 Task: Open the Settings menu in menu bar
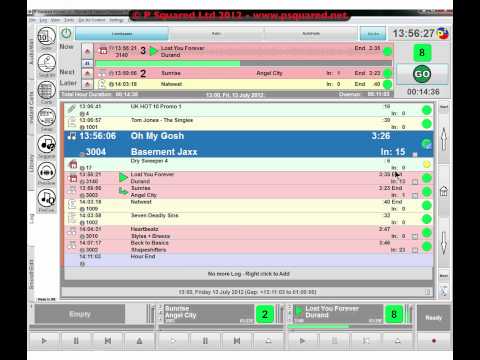(x=116, y=20)
